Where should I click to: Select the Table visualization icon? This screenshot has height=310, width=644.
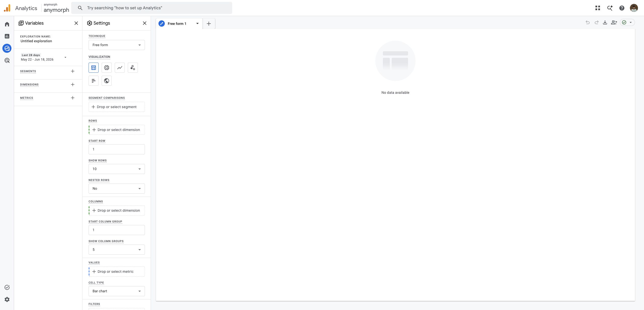[94, 68]
